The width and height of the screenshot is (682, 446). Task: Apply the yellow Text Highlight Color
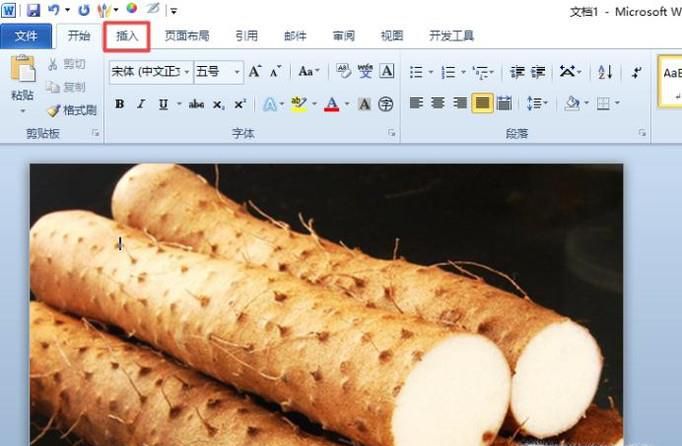pyautogui.click(x=299, y=104)
